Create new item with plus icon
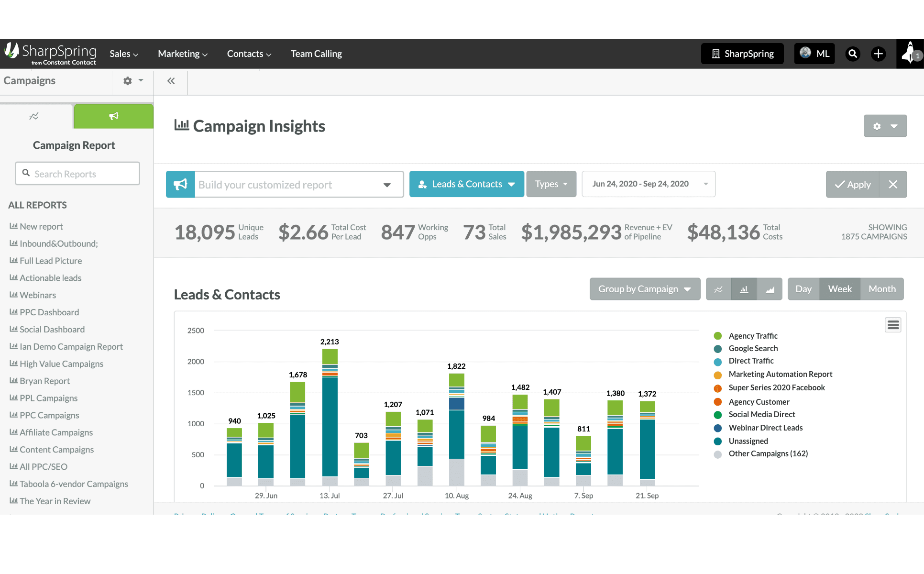This screenshot has height=574, width=924. (x=878, y=54)
